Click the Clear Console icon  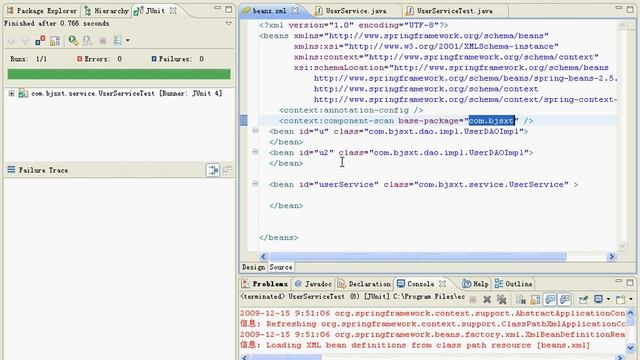coord(520,300)
